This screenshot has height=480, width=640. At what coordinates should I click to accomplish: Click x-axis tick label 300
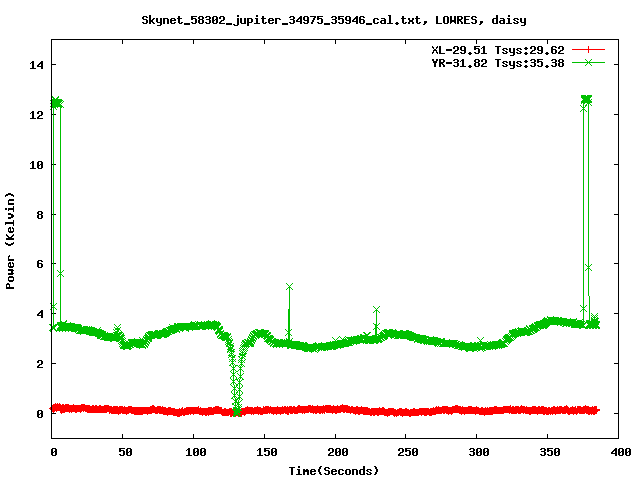tap(479, 452)
